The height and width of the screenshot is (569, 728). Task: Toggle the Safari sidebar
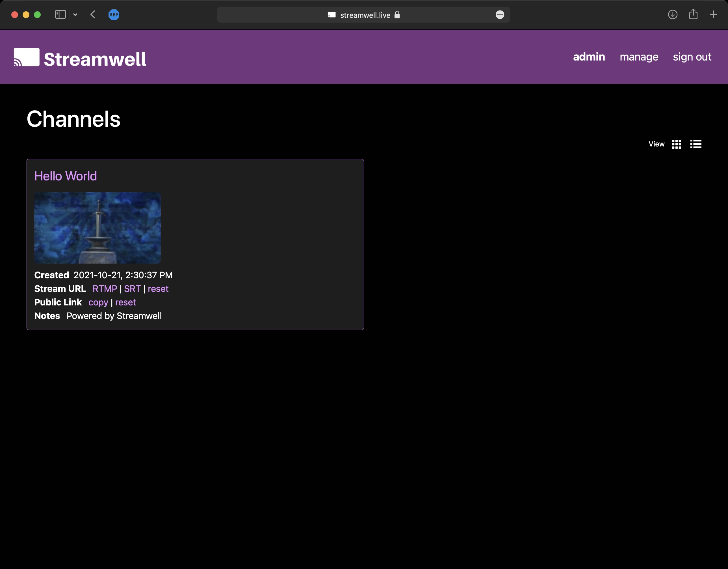(60, 14)
